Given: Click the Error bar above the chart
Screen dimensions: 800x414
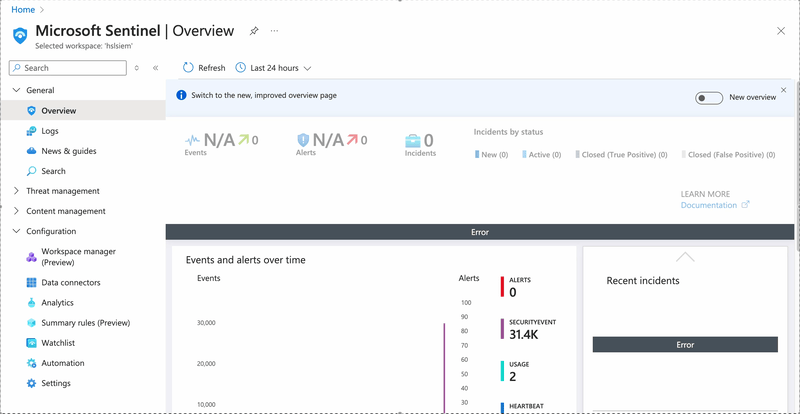Looking at the screenshot, I should click(x=480, y=232).
